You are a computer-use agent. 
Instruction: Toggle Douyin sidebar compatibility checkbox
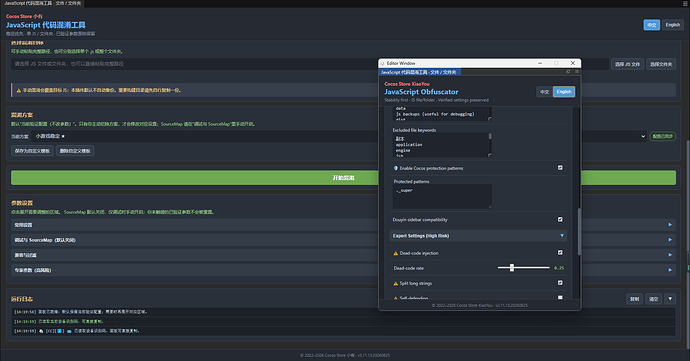[x=560, y=219]
